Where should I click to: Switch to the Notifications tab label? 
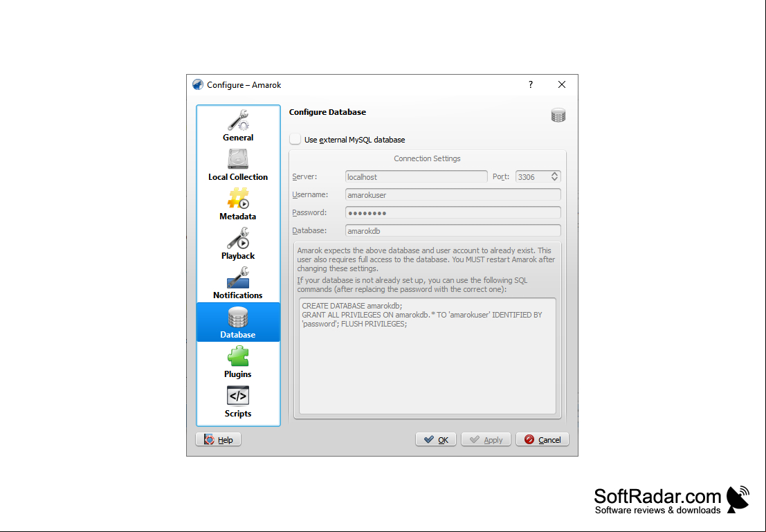point(238,295)
